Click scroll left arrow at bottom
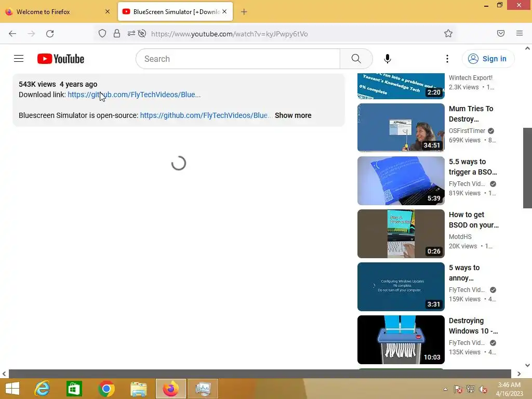This screenshot has height=399, width=532. 4,374
